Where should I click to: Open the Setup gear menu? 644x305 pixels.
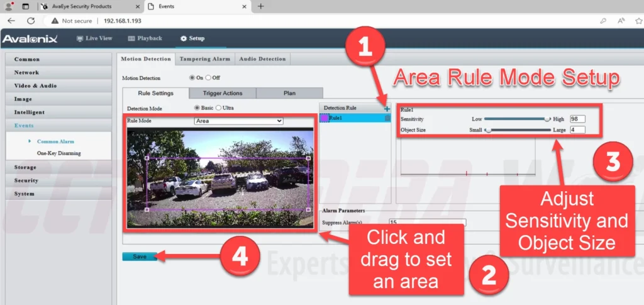192,38
